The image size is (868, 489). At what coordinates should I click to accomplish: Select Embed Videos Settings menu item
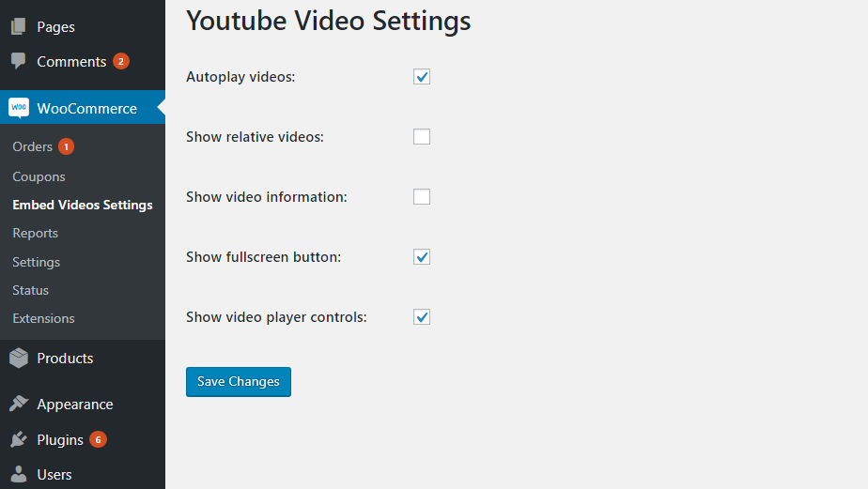[83, 205]
